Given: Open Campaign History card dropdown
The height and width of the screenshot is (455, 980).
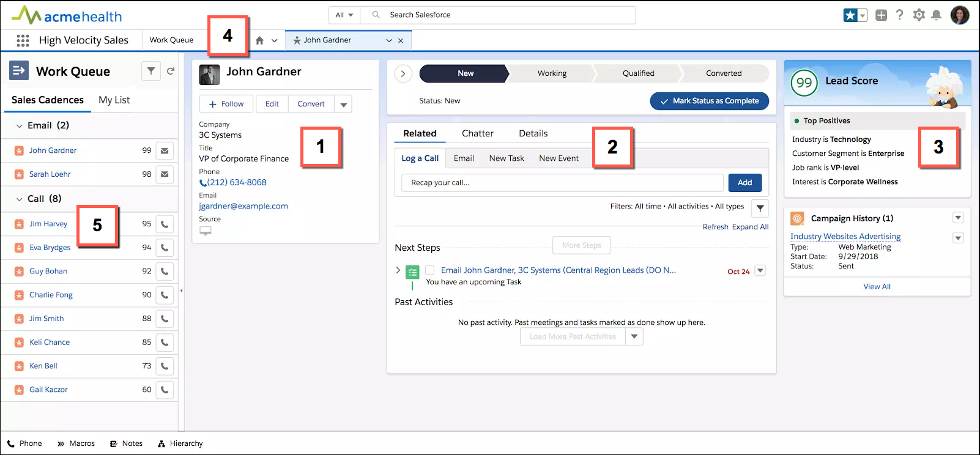Looking at the screenshot, I should coord(959,218).
